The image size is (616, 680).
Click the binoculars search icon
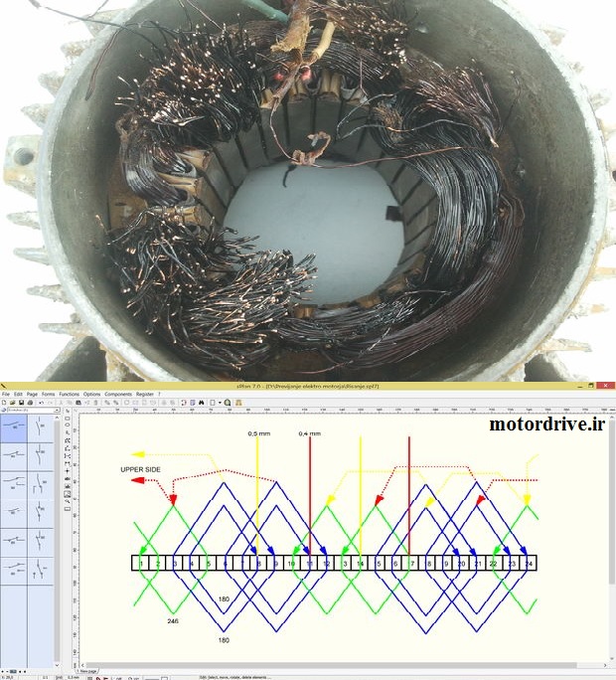(x=202, y=403)
